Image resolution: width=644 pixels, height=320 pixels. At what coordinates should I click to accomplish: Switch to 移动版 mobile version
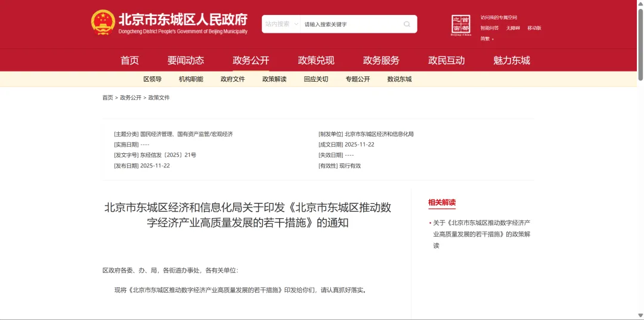pos(534,28)
